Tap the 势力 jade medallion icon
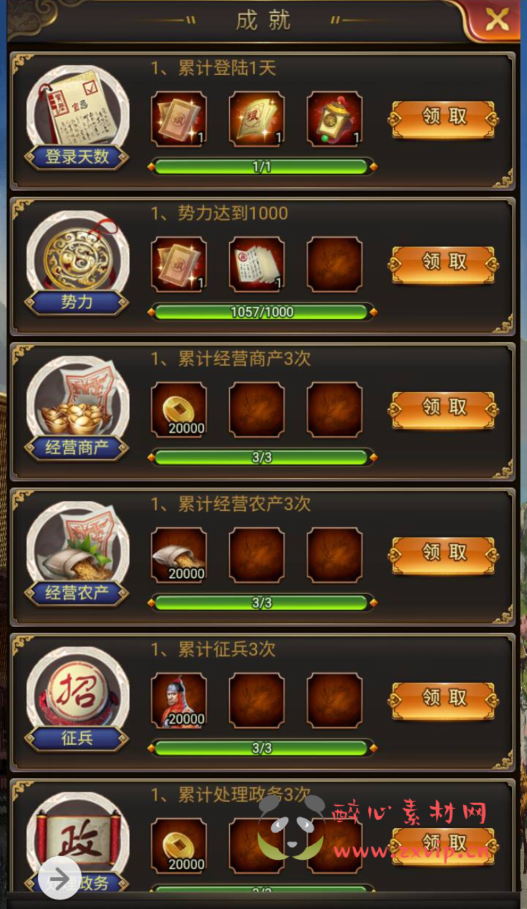The image size is (527, 909). coord(77,253)
